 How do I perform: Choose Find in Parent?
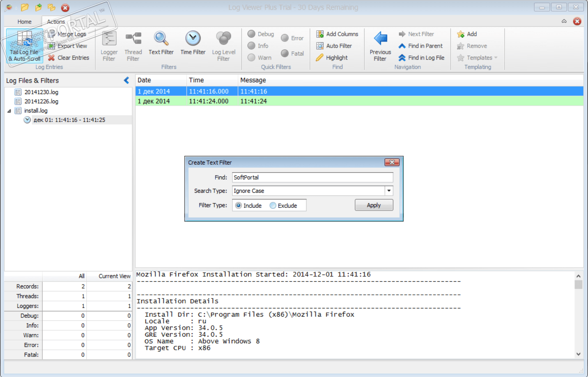tap(420, 46)
